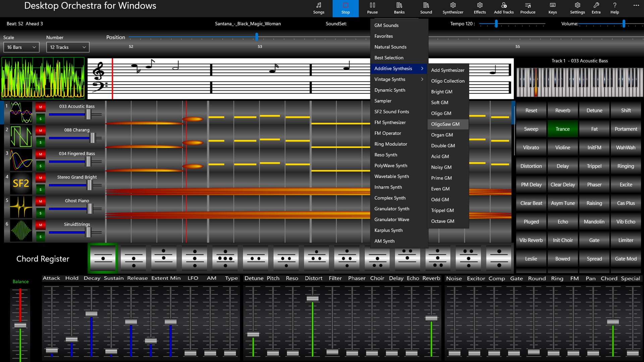
Task: Adjust the Tempo 120 slider
Action: point(496,24)
